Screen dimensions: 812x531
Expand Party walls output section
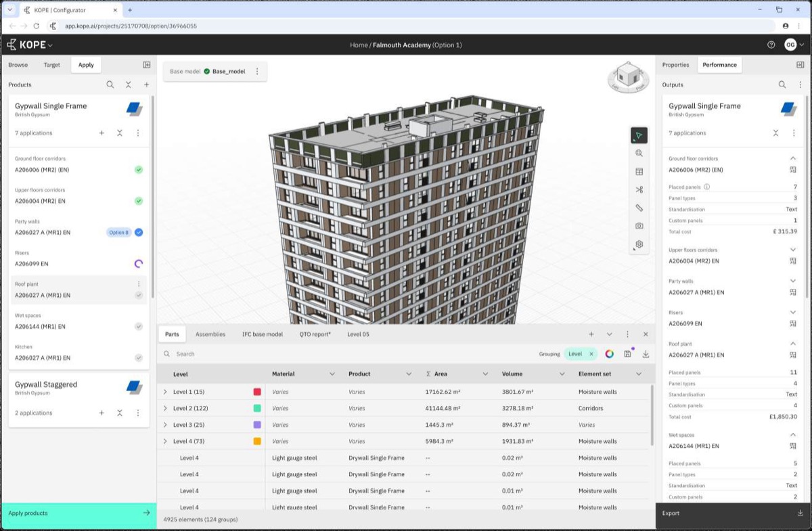793,281
